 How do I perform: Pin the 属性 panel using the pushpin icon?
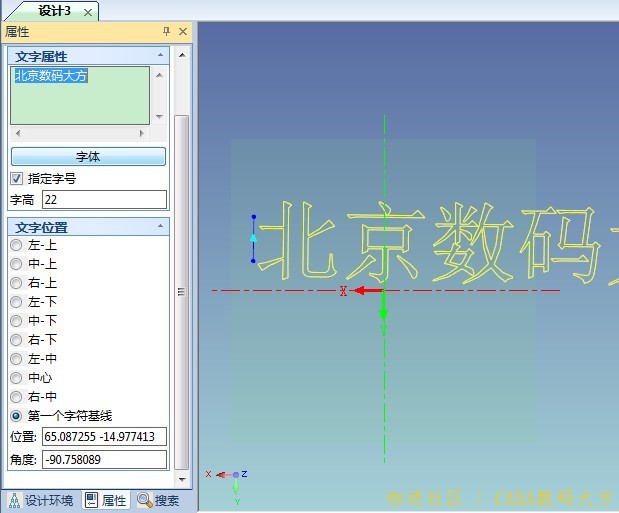pyautogui.click(x=166, y=32)
